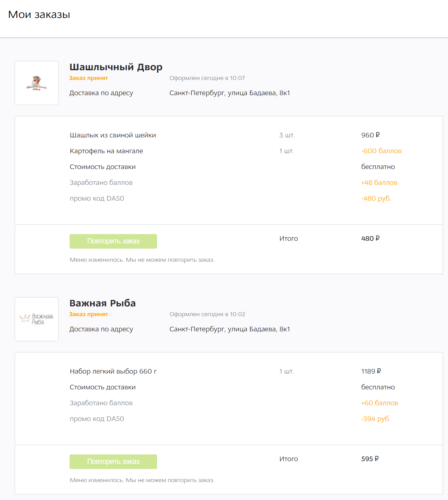Click delivery address of the 10:07 order

pos(230,93)
